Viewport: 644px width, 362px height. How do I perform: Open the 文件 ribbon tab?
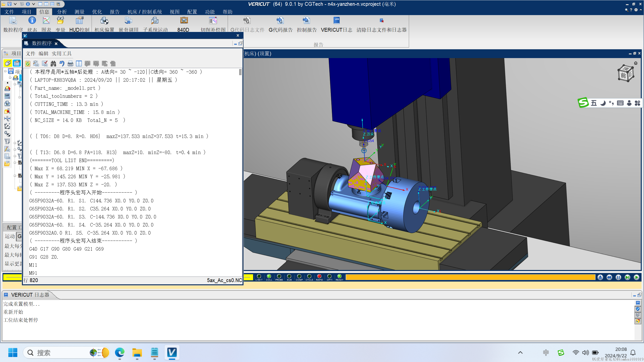tap(9, 12)
